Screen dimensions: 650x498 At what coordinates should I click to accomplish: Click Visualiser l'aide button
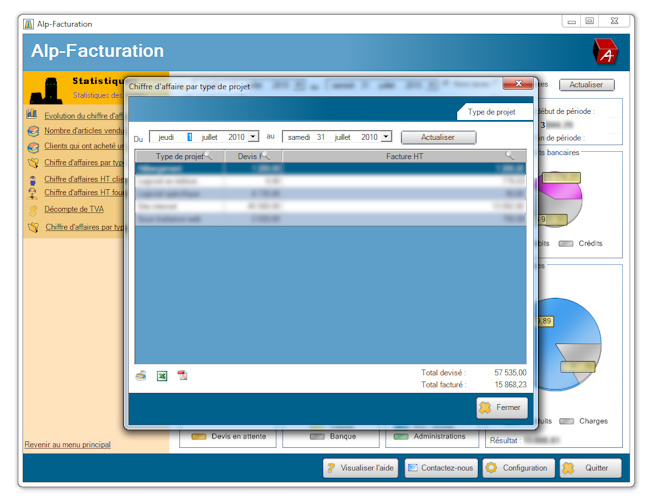pos(360,468)
